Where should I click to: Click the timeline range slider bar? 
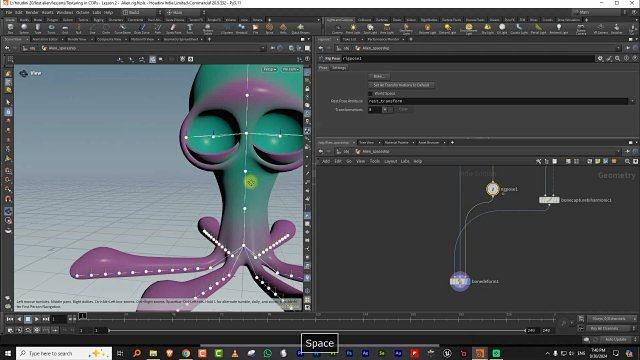coord(317,330)
